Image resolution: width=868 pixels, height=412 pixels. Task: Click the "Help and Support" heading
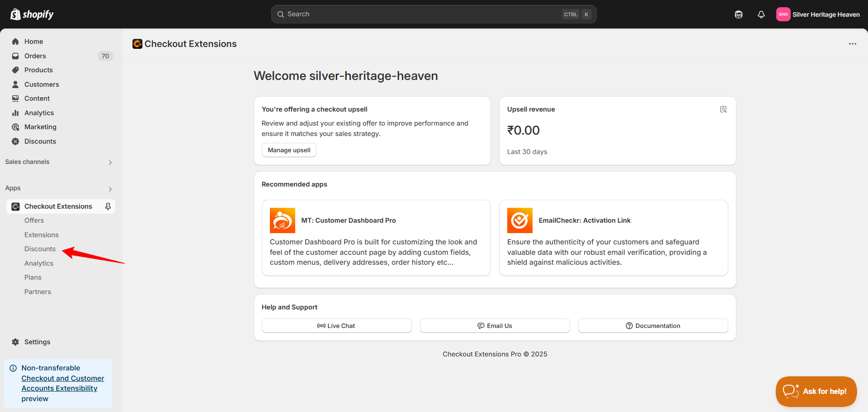tap(289, 307)
